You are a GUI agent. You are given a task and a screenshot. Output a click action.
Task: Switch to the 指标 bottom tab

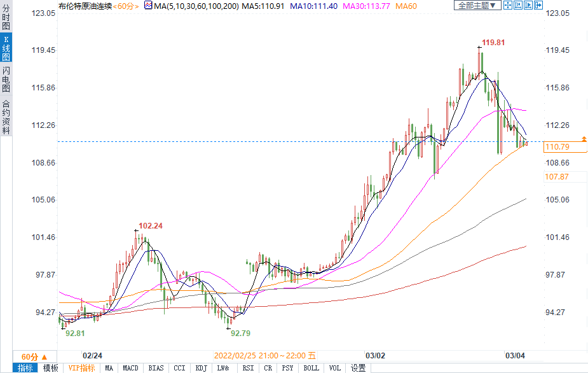click(x=25, y=368)
